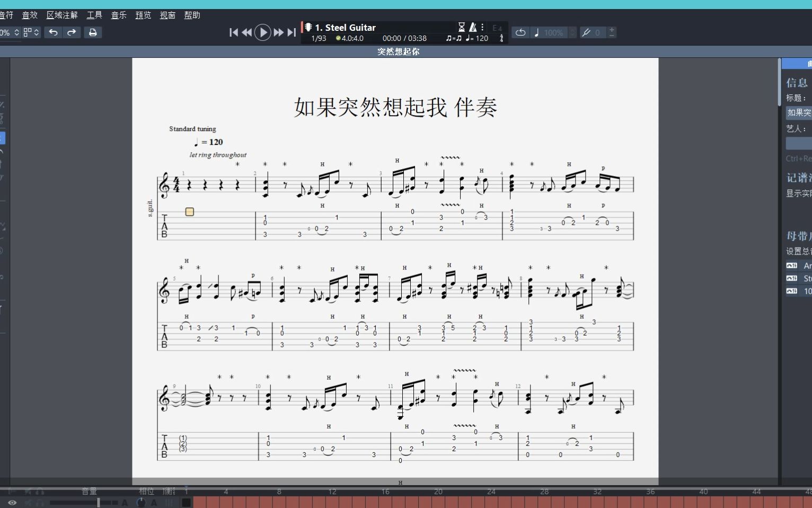Image resolution: width=812 pixels, height=508 pixels.
Task: Open the 帮助 menu
Action: [x=192, y=15]
